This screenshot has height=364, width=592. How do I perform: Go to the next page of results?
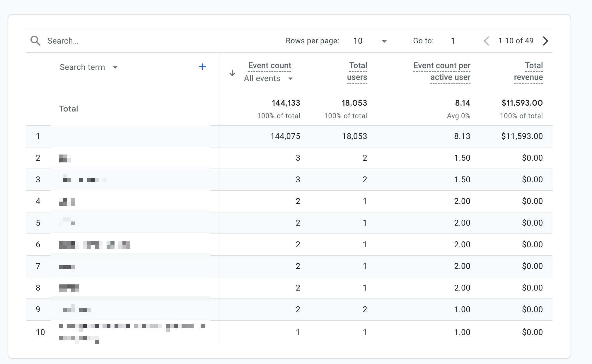(x=545, y=41)
